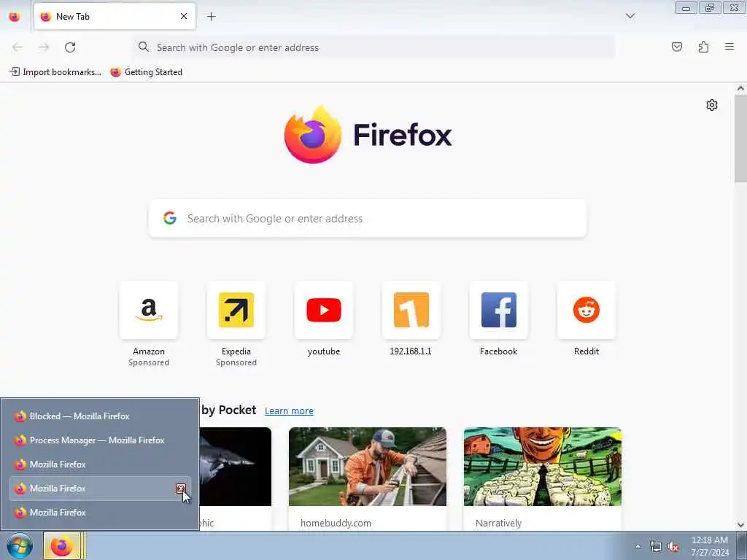Click the Firefox View icon left of tab
Image resolution: width=747 pixels, height=560 pixels.
[x=15, y=17]
